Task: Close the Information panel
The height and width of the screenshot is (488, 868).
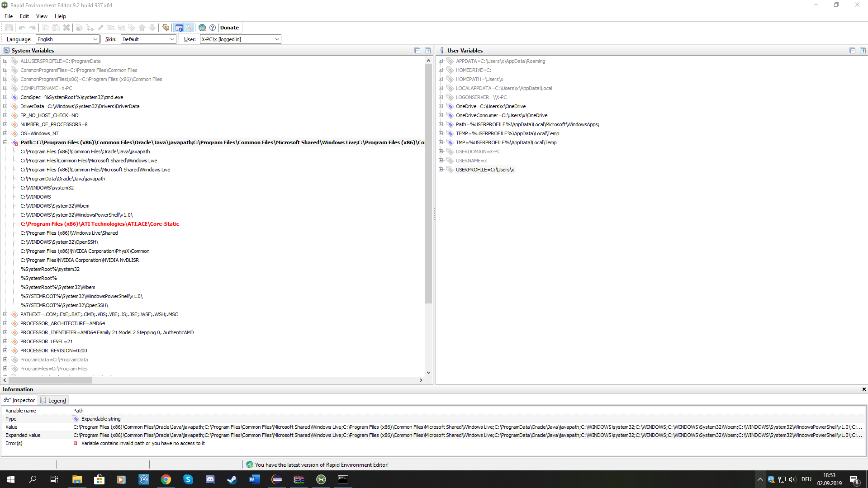Action: 864,389
